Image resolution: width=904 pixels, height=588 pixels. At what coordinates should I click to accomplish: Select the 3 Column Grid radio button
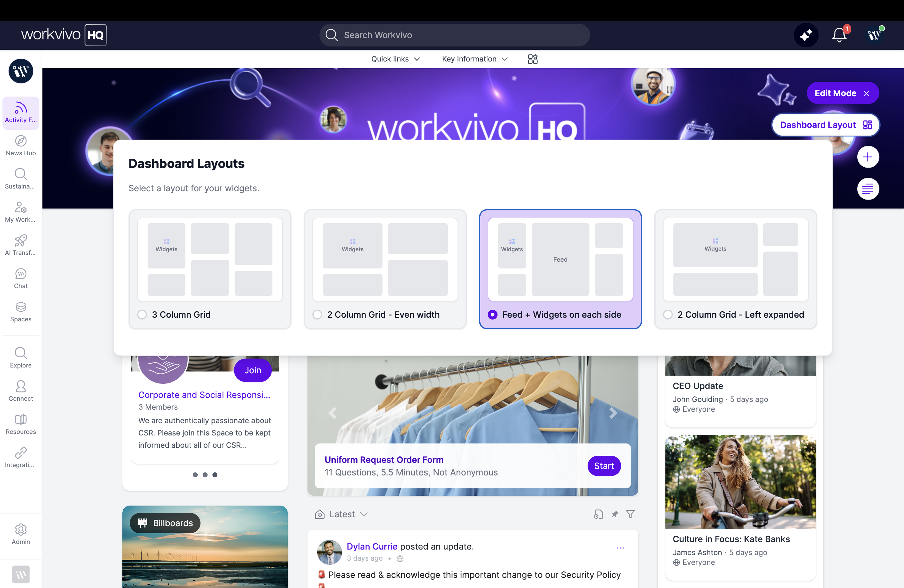pos(142,315)
